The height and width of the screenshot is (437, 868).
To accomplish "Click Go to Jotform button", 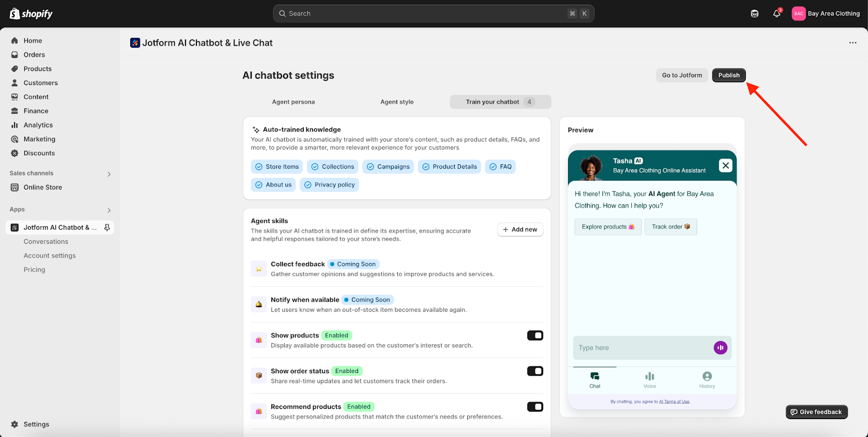I will (x=682, y=75).
